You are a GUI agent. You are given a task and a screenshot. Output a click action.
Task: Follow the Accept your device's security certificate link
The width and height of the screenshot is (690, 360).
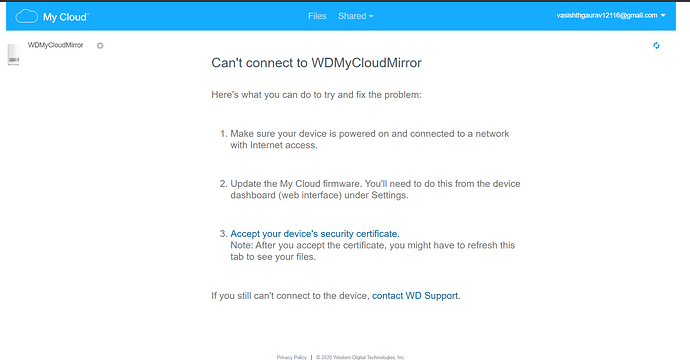point(315,234)
